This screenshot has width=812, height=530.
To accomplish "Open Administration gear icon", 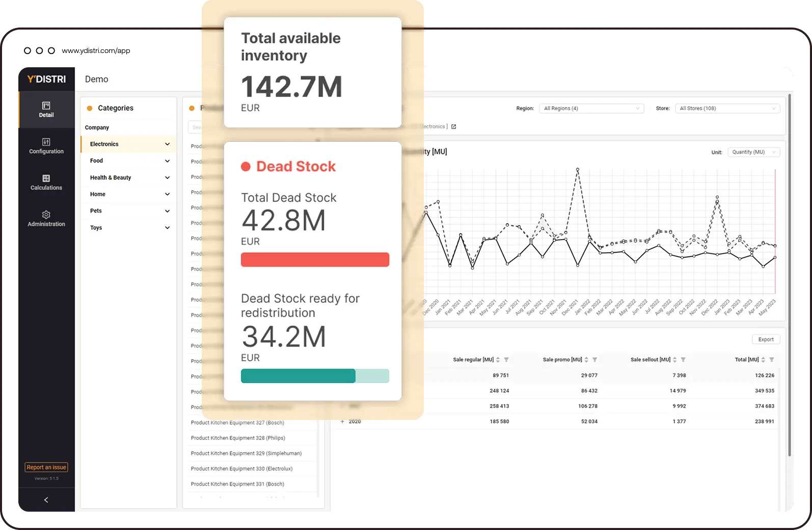I will click(46, 215).
